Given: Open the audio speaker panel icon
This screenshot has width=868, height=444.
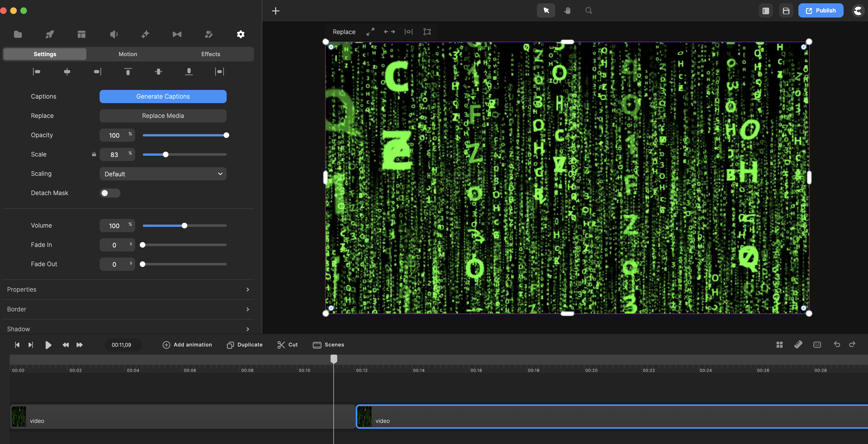Looking at the screenshot, I should (x=114, y=34).
